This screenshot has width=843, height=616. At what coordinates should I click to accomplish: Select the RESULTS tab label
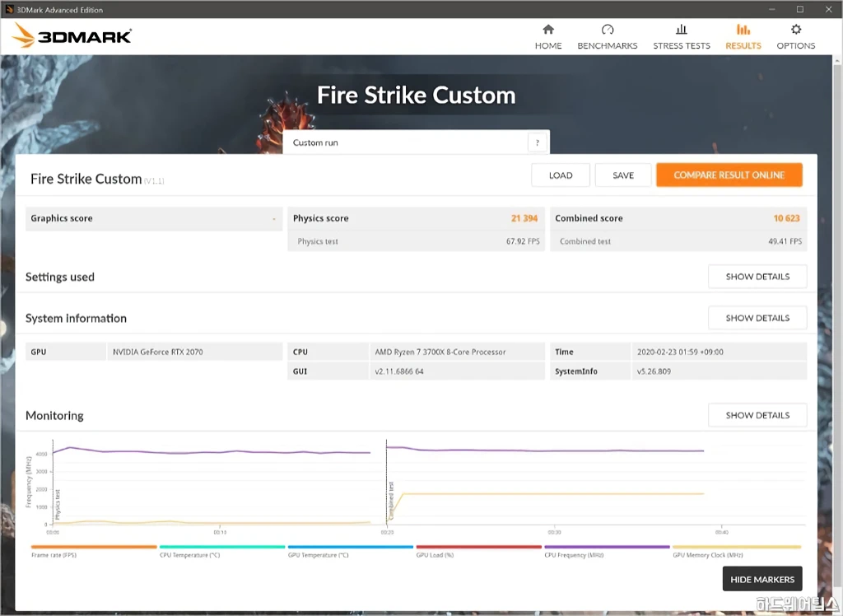[743, 46]
